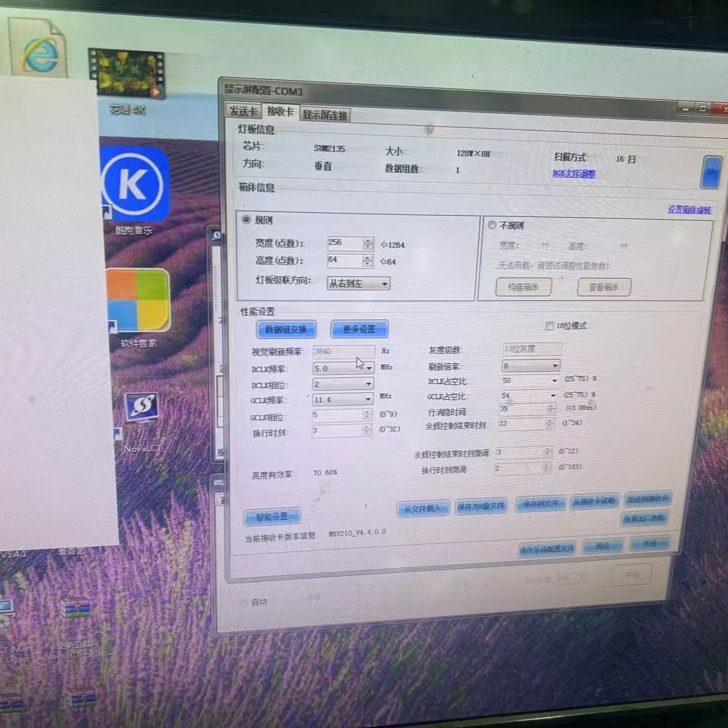Click the 恢复出厂参数 button
Screen dimensions: 728x728
[x=644, y=518]
